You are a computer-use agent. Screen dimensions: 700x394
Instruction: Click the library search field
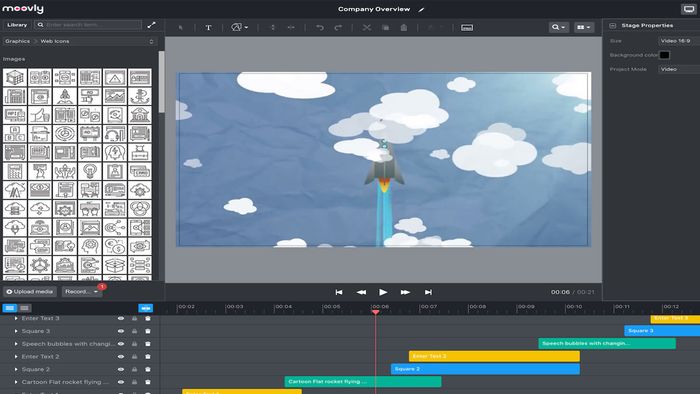pyautogui.click(x=88, y=25)
